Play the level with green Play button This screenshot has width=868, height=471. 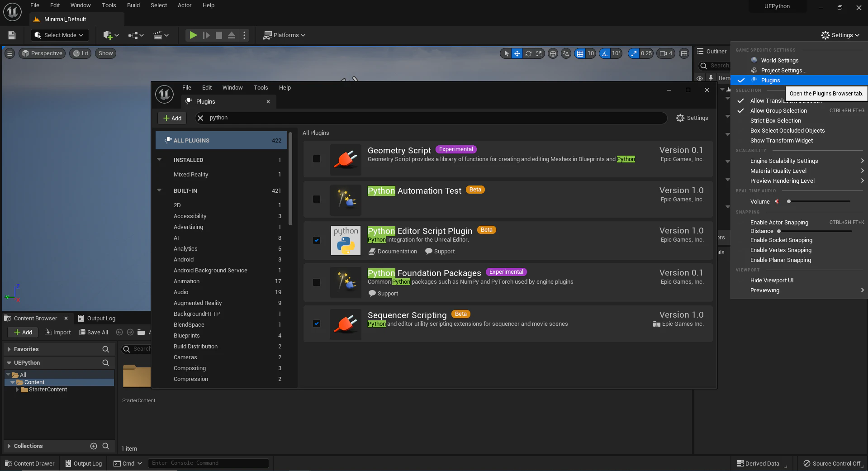(193, 35)
